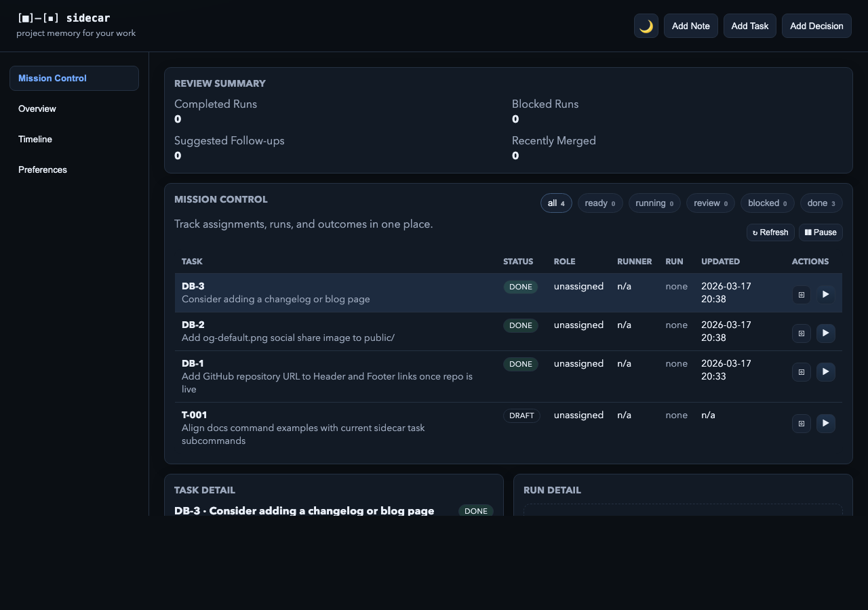The width and height of the screenshot is (868, 610).
Task: Select the DB-3 task row title
Action: click(x=193, y=286)
